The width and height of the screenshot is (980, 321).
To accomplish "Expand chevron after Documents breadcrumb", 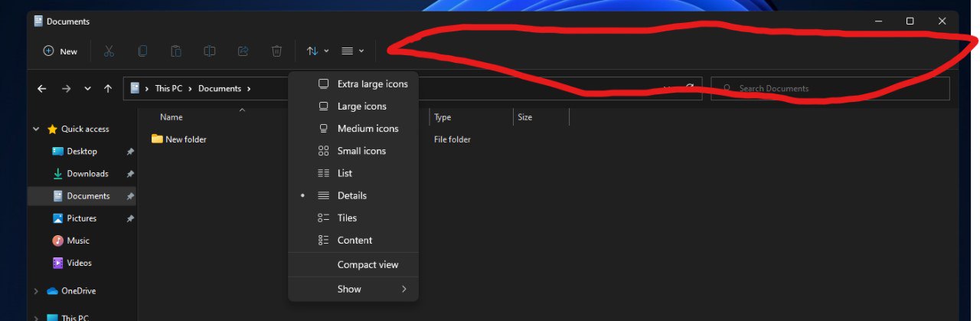I will click(249, 89).
